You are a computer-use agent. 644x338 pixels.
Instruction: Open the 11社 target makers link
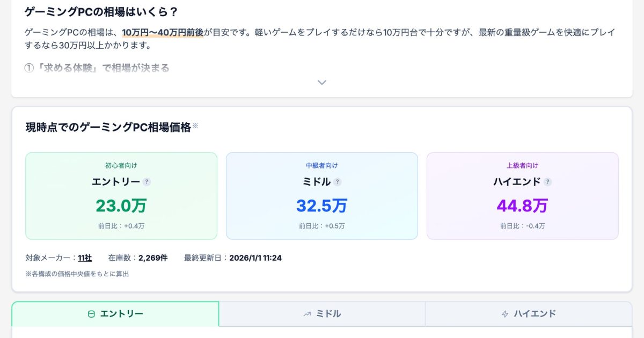(x=85, y=258)
